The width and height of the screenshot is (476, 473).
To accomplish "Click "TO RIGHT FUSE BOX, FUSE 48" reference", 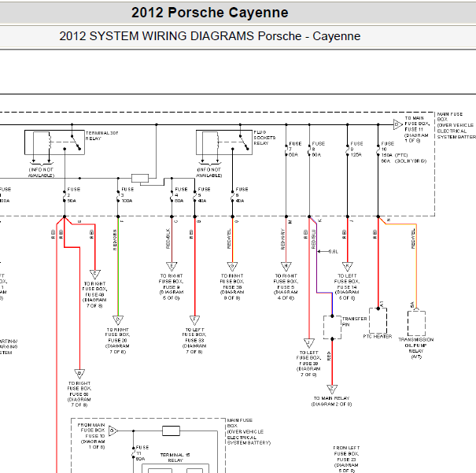I will [x=94, y=294].
